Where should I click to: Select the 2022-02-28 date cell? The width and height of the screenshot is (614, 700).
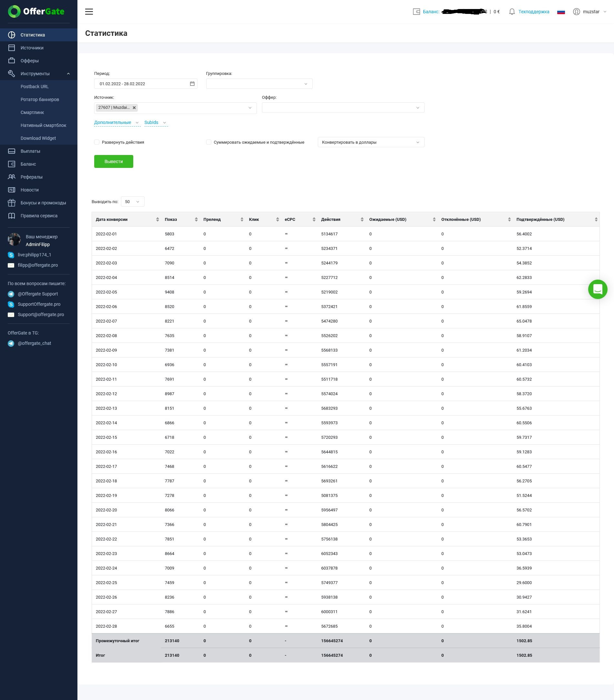(106, 626)
